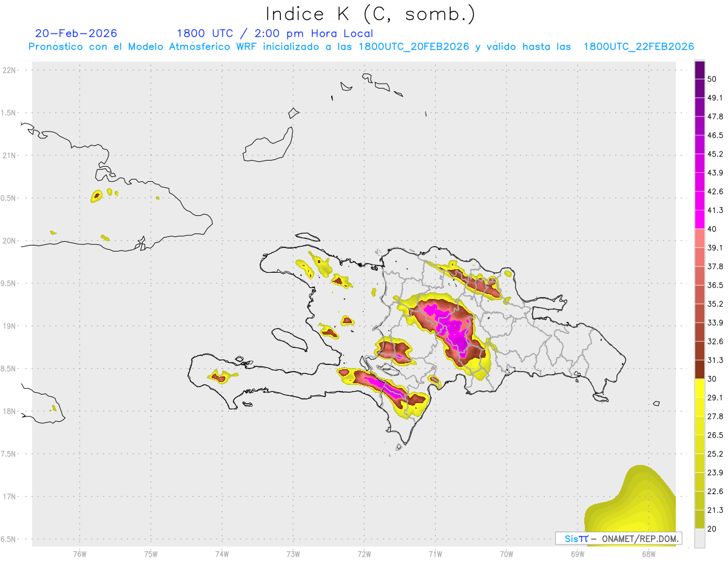Click the colorbar value "32.6"
Viewport: 728px width, 562px height.
(x=716, y=341)
